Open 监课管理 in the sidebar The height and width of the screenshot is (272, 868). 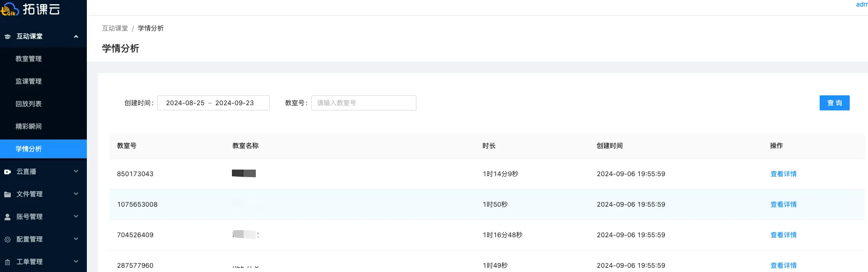coord(29,81)
